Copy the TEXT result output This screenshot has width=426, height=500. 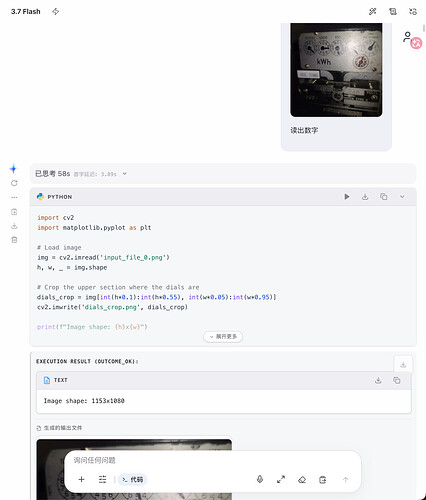click(x=397, y=380)
